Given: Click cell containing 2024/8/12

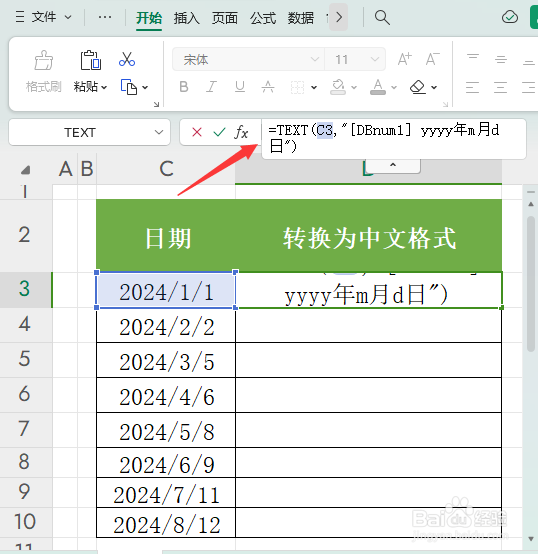Looking at the screenshot, I should tap(166, 523).
